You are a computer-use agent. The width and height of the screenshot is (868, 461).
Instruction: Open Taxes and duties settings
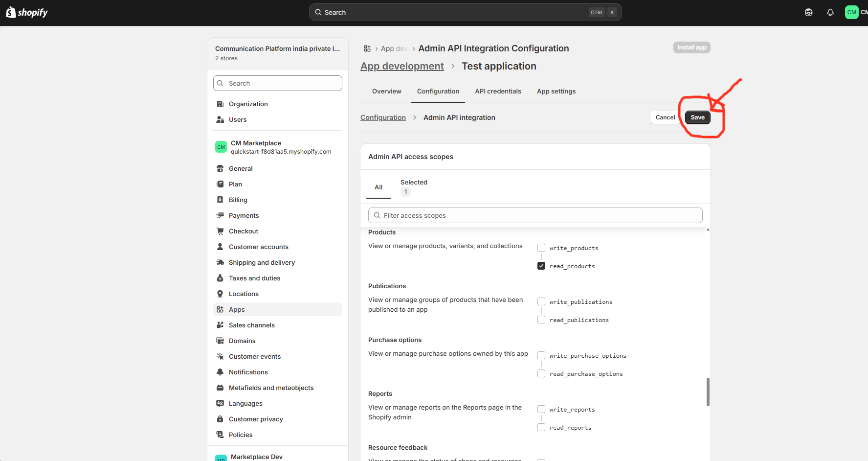click(278, 278)
